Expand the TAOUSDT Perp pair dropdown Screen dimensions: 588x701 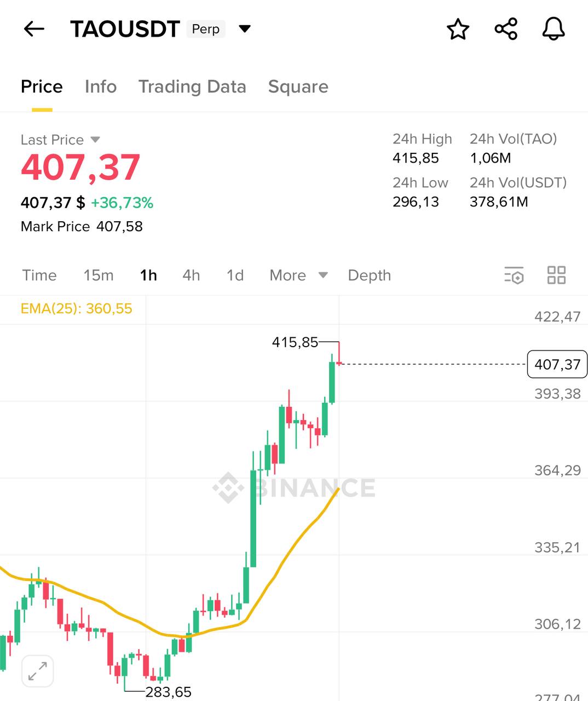coord(245,29)
